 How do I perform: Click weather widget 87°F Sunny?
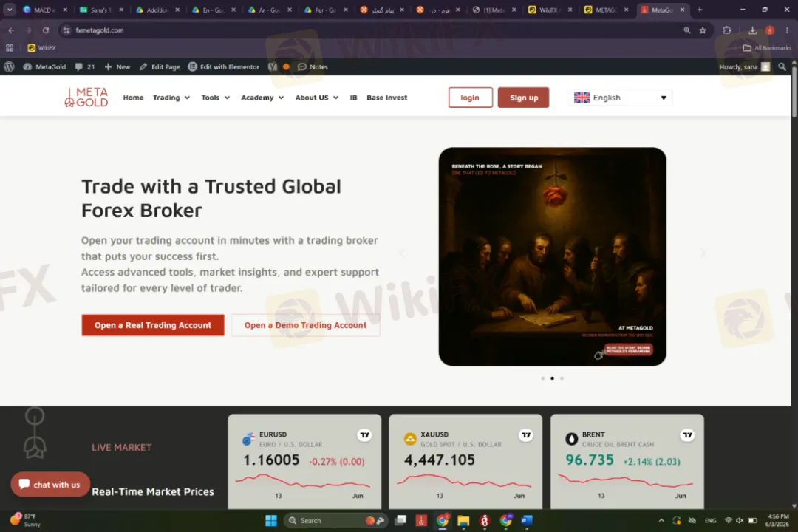pos(25,519)
